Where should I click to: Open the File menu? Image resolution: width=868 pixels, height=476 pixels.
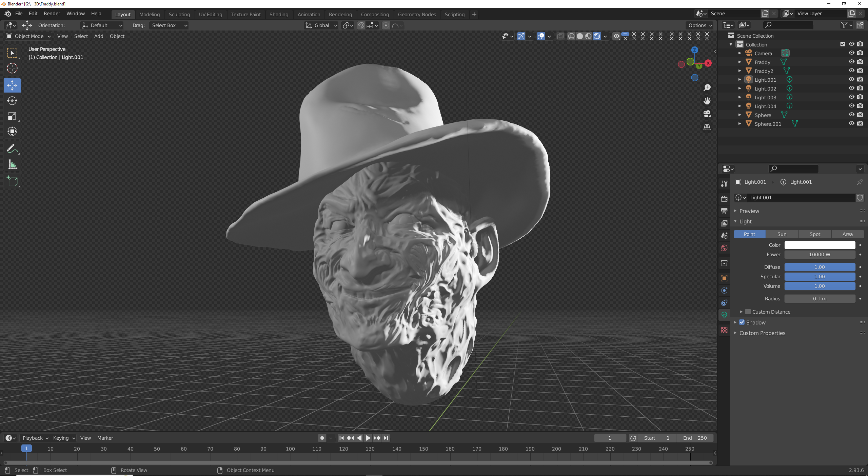click(19, 14)
